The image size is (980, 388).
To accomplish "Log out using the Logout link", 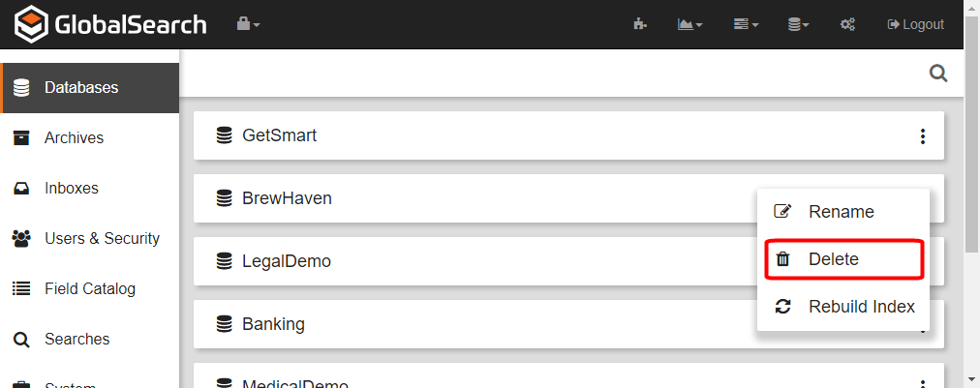I will point(915,24).
